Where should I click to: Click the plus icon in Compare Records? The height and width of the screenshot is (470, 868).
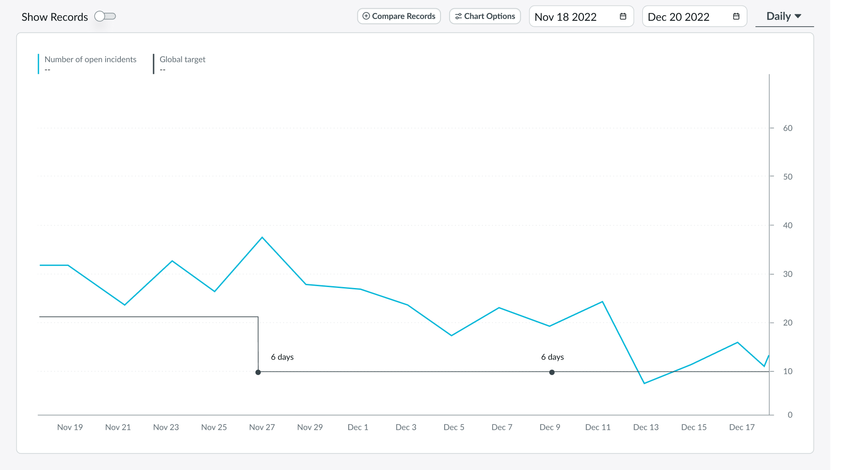pyautogui.click(x=365, y=16)
